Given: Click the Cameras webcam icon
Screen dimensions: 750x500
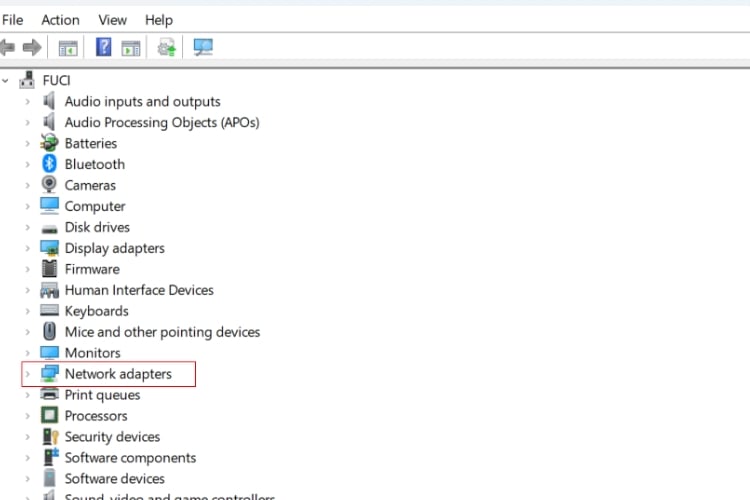Looking at the screenshot, I should [x=49, y=185].
